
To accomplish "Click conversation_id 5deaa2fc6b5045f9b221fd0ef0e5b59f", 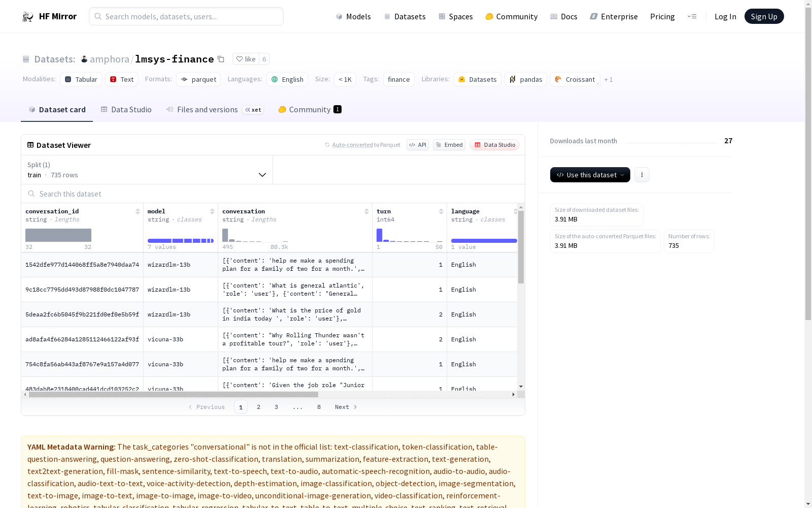I will (x=82, y=314).
